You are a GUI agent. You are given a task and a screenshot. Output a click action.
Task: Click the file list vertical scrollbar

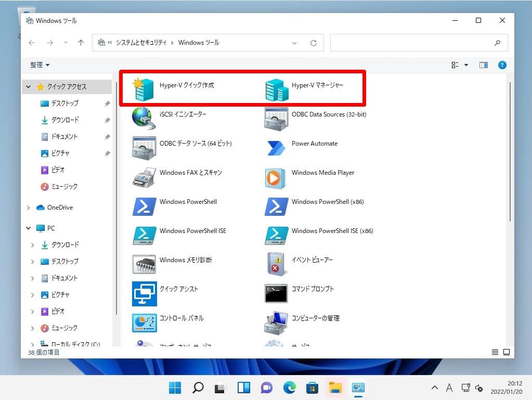tap(510, 152)
